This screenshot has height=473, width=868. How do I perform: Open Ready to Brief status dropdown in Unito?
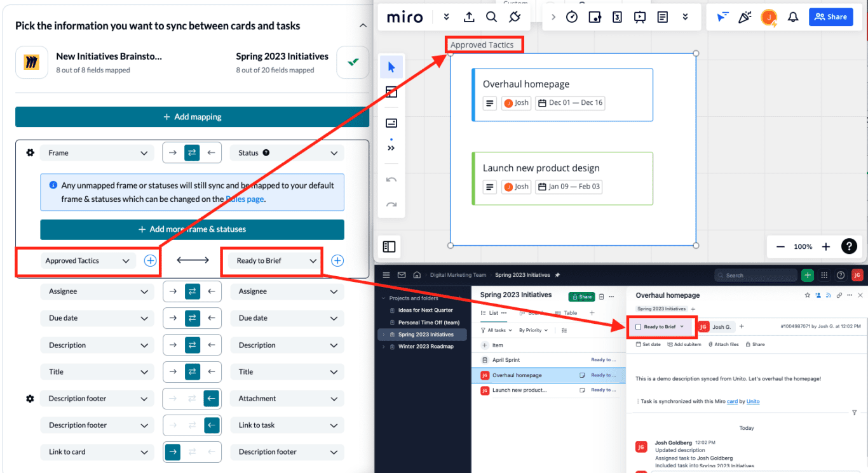click(276, 260)
